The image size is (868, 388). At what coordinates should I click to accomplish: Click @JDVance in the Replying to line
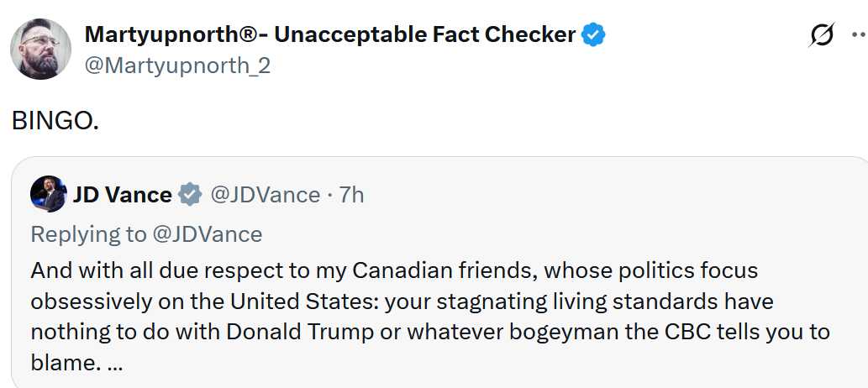[208, 233]
